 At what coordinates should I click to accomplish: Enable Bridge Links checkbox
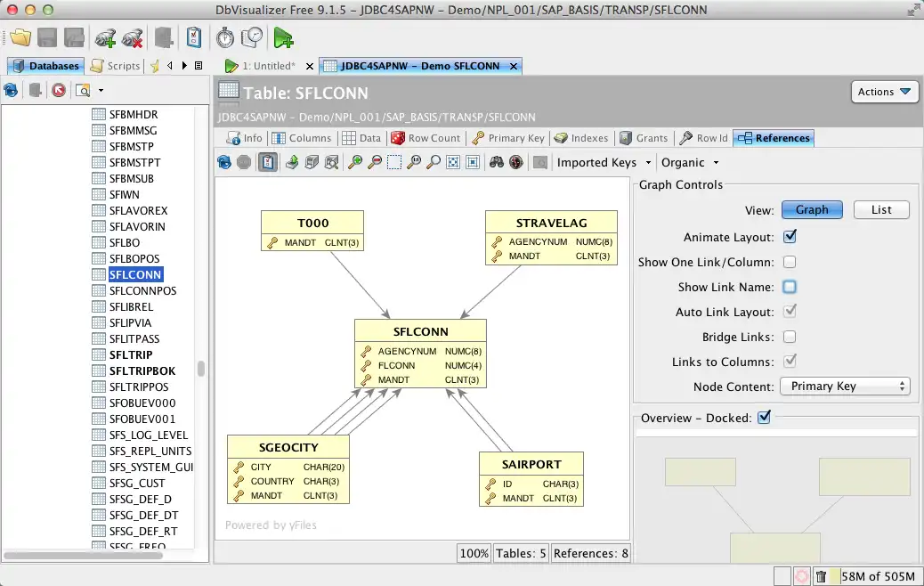click(x=790, y=337)
